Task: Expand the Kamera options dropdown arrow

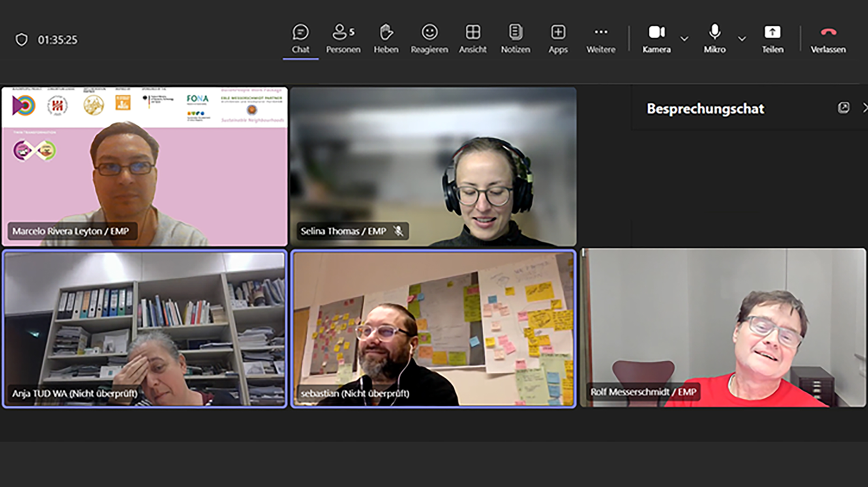Action: [684, 39]
